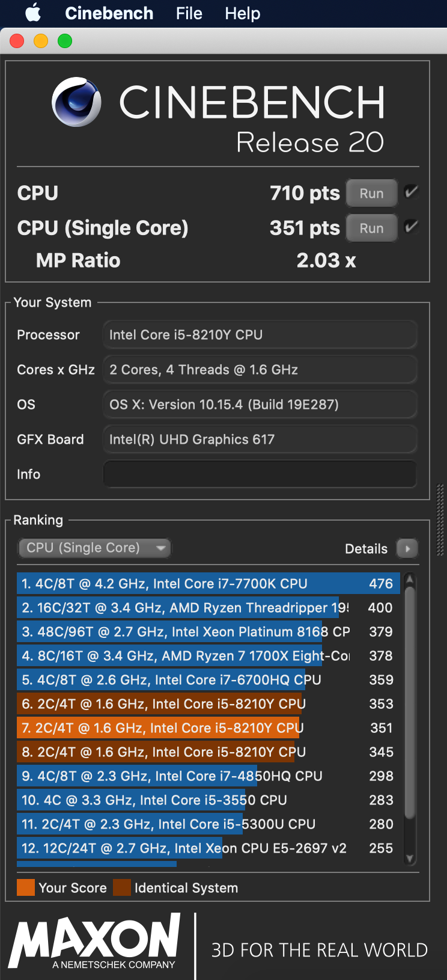Open the Help menu
Screen dimensions: 447x980
tap(243, 13)
